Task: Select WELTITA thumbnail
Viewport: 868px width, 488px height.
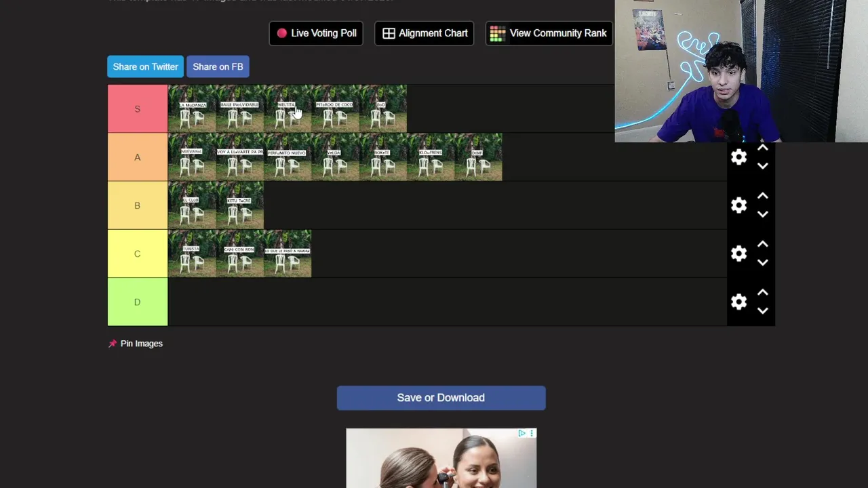Action: click(x=288, y=108)
